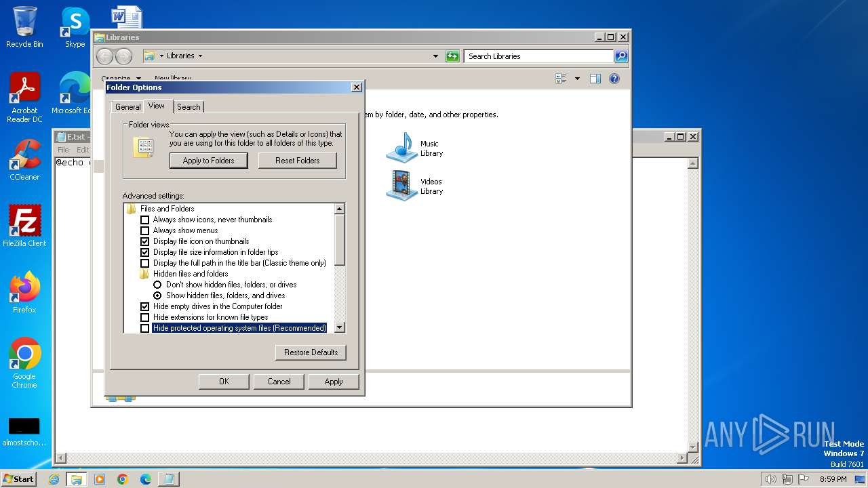The height and width of the screenshot is (488, 868).
Task: Check Always show menus
Action: (144, 230)
